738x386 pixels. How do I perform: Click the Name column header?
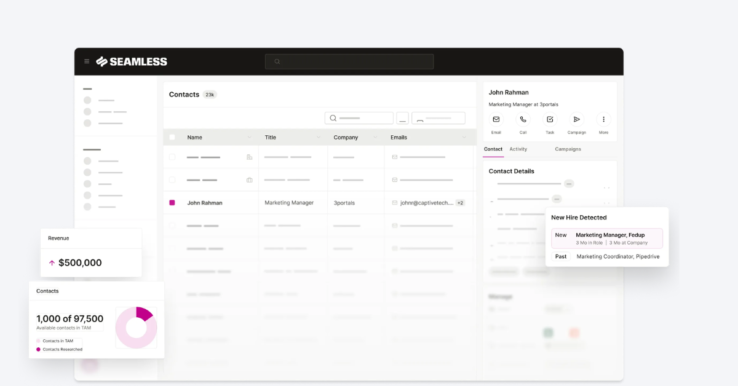click(194, 137)
